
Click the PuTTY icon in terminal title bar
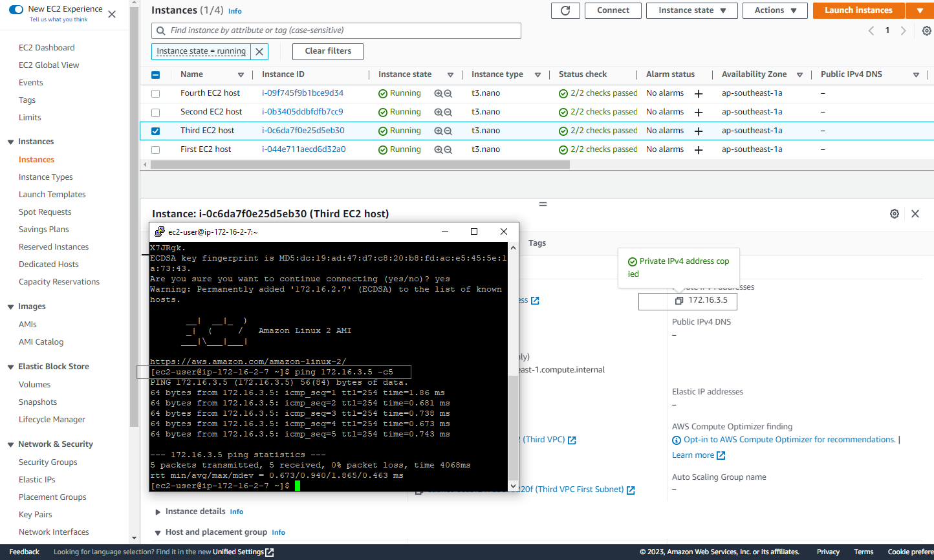(x=159, y=232)
